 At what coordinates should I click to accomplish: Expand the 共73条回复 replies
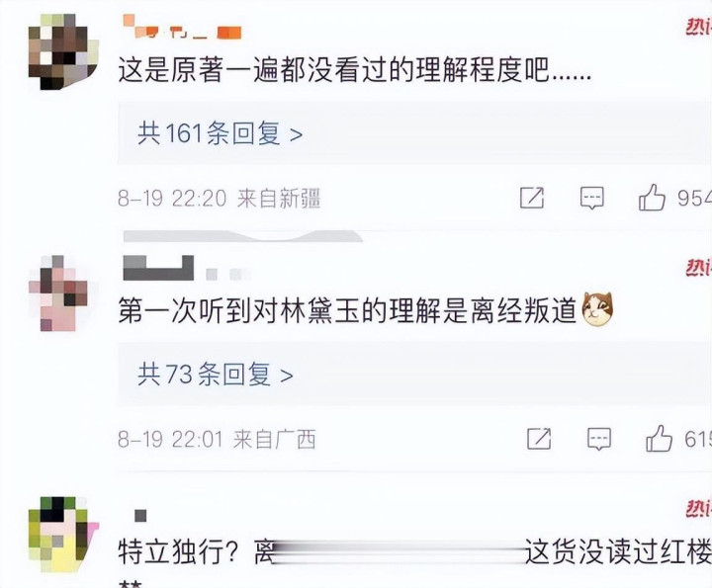tap(216, 375)
